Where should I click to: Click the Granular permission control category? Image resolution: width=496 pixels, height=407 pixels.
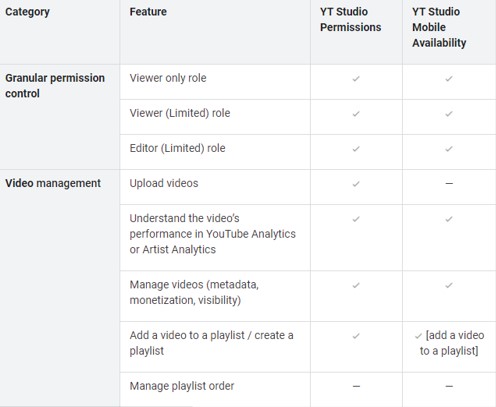pyautogui.click(x=55, y=86)
